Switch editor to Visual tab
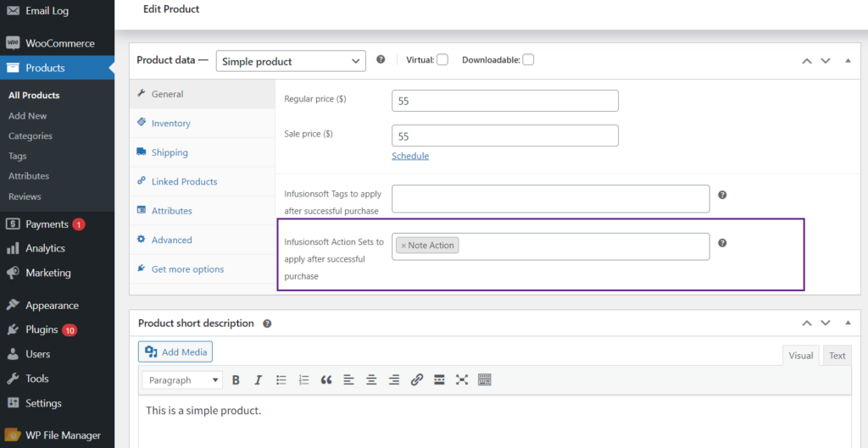The width and height of the screenshot is (868, 448). point(800,356)
